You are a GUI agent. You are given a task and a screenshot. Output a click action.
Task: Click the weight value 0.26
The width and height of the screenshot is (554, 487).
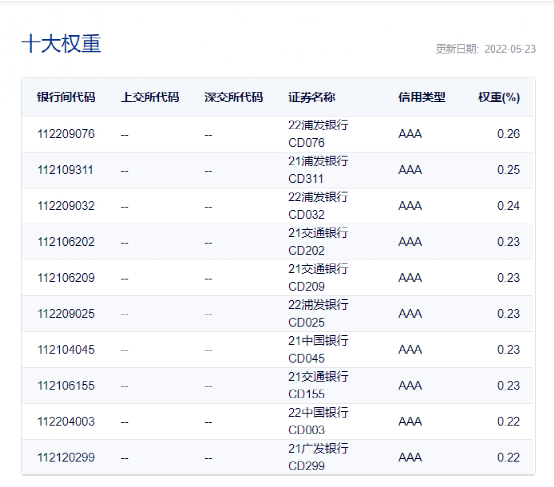point(508,134)
